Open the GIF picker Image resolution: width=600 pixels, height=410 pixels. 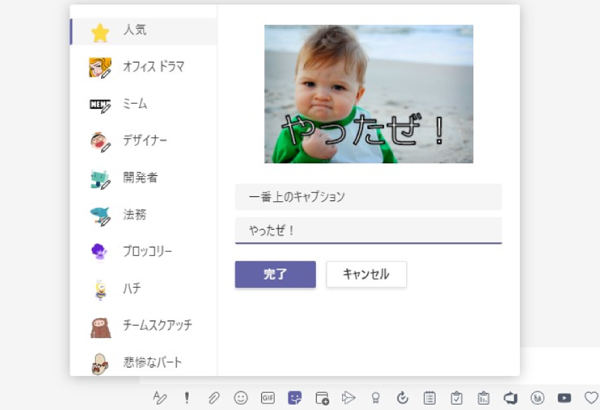268,398
